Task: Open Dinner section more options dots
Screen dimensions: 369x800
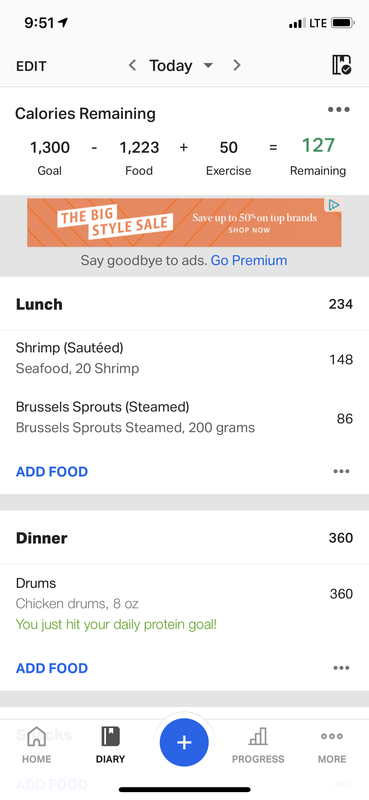Action: click(x=341, y=668)
